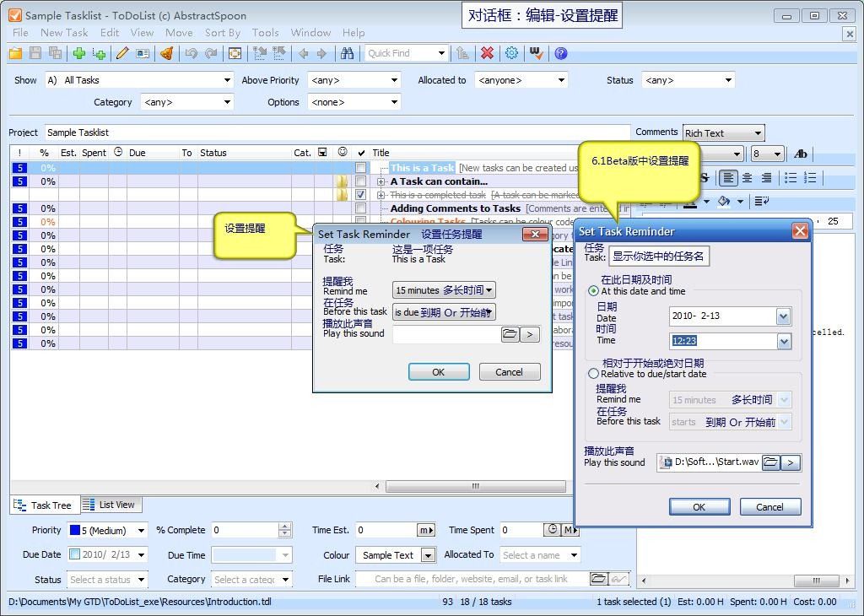Click OK in the right reminder dialog
Image resolution: width=864 pixels, height=616 pixels.
click(x=699, y=507)
